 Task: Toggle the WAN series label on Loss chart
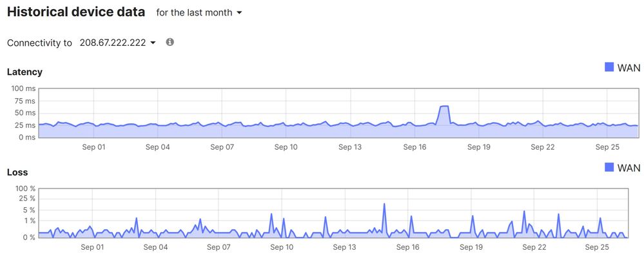click(629, 167)
